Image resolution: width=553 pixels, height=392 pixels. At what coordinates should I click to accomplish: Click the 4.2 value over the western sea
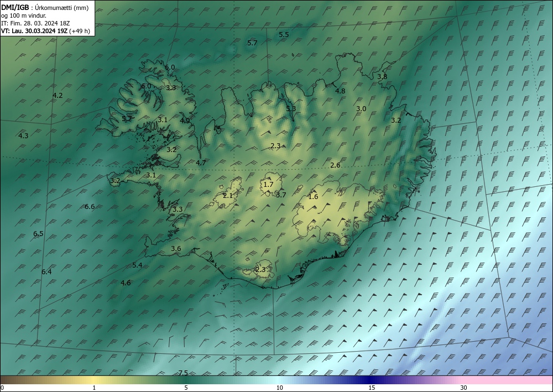58,95
